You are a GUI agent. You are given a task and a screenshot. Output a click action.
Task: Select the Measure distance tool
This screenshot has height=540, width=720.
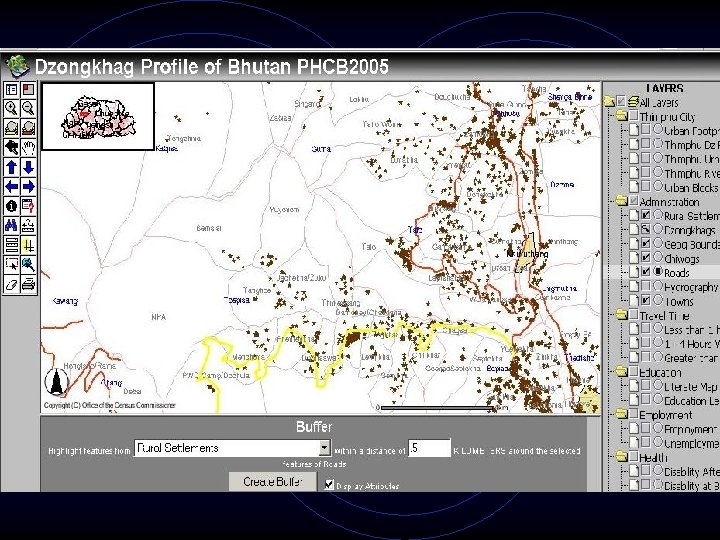pyautogui.click(x=28, y=225)
